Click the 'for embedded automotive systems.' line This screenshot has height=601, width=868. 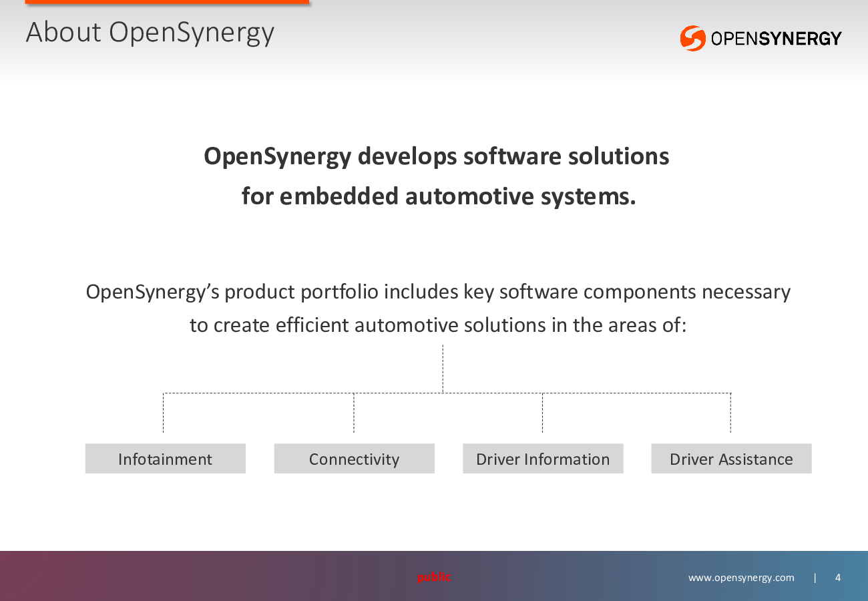(x=439, y=196)
